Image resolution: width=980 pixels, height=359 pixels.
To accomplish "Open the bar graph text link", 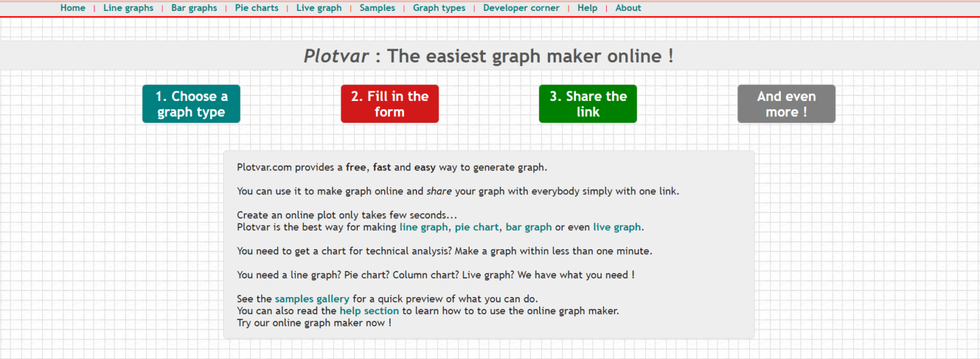I will pos(528,227).
